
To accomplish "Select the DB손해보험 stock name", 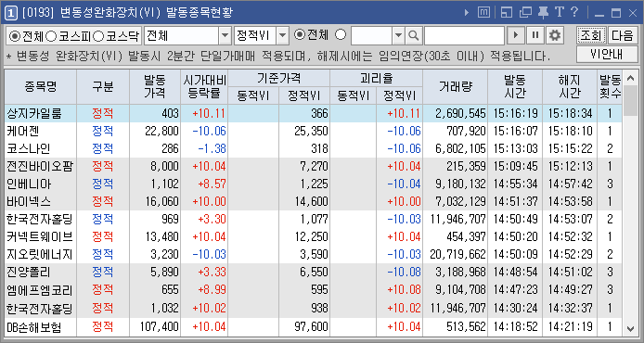I will coord(34,327).
